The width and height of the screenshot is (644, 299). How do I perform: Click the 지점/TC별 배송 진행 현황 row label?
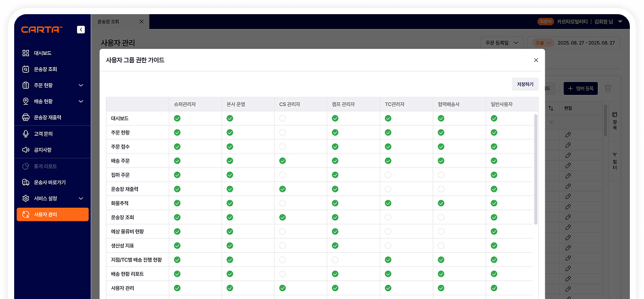(x=136, y=260)
